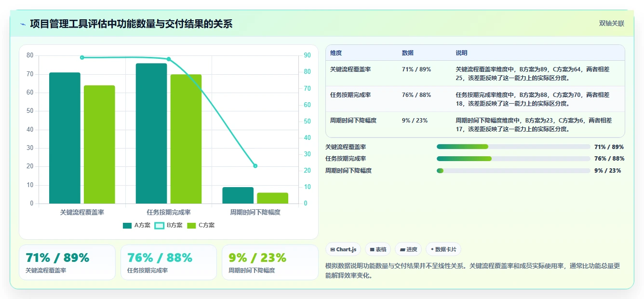Click B方案 line point at 任务按期完成率

coord(169,59)
